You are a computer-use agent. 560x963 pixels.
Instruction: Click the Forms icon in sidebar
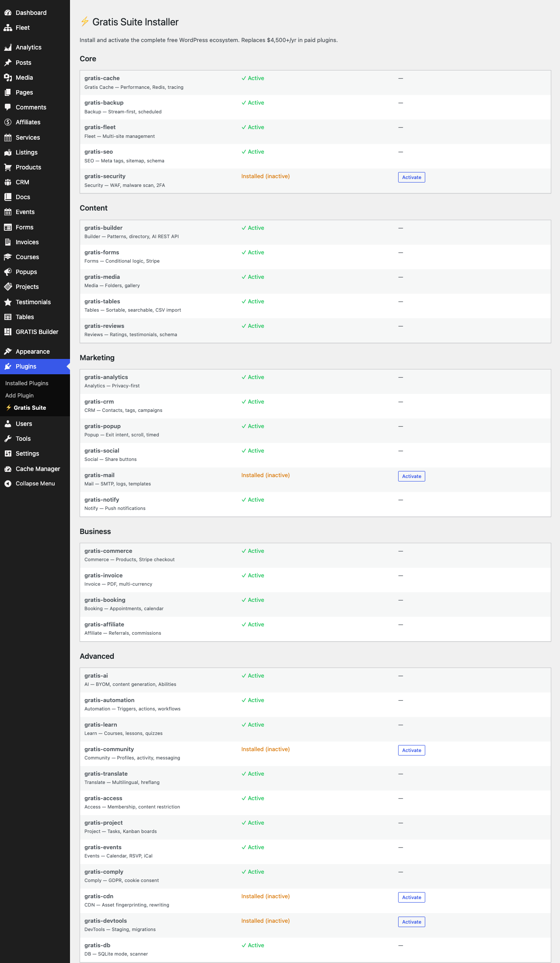click(8, 227)
